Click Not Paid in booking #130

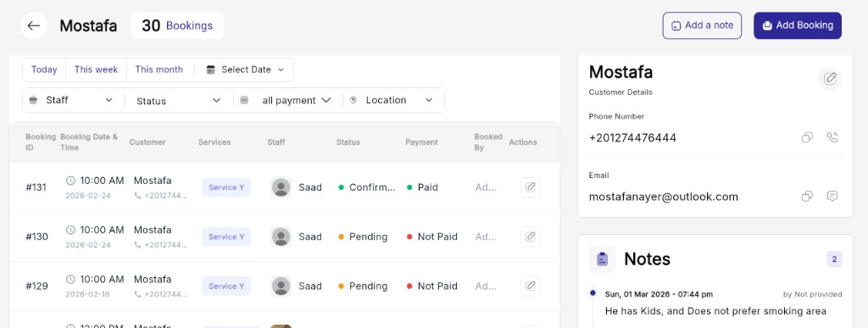click(x=431, y=236)
